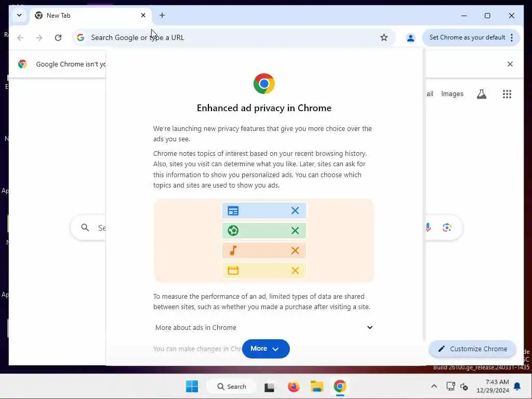Viewport: 532px width, 399px height.
Task: Go back using the back arrow
Action: 20,37
